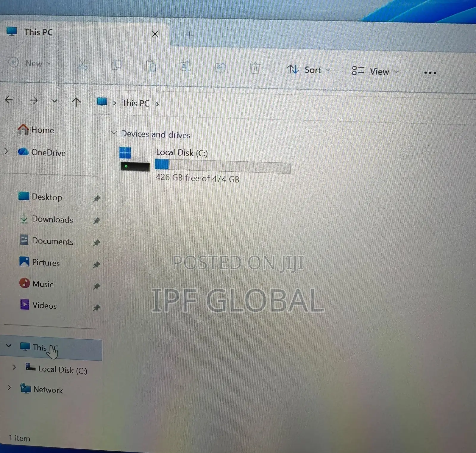Image resolution: width=476 pixels, height=453 pixels.
Task: Click the Rename icon in toolbar
Action: (185, 67)
